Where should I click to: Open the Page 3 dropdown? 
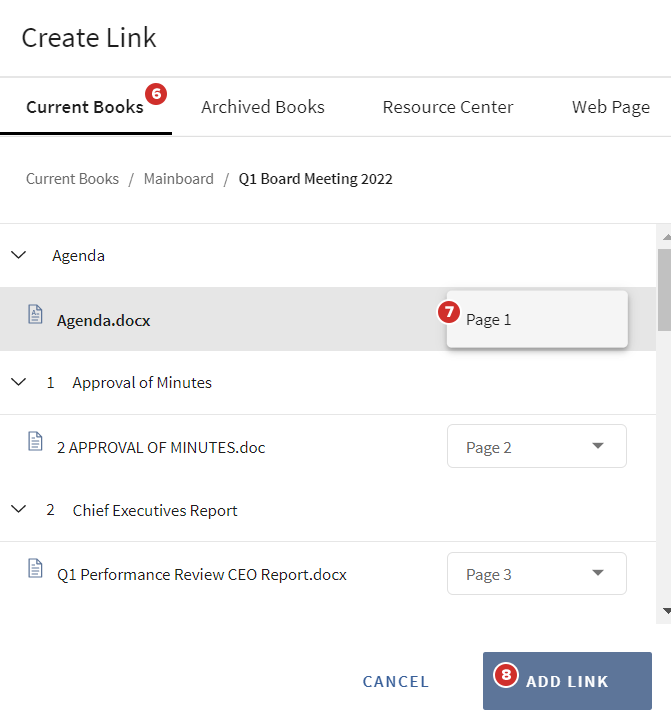click(x=536, y=574)
